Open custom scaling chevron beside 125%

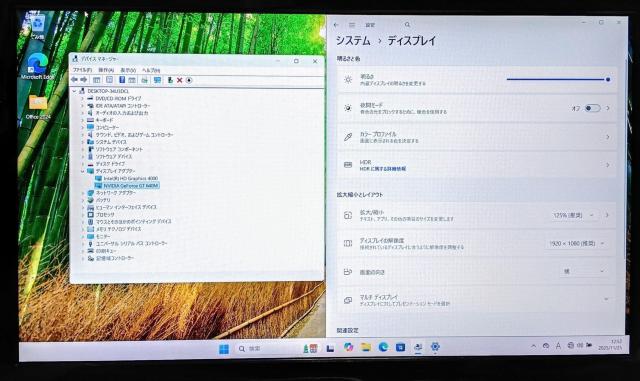click(x=607, y=215)
